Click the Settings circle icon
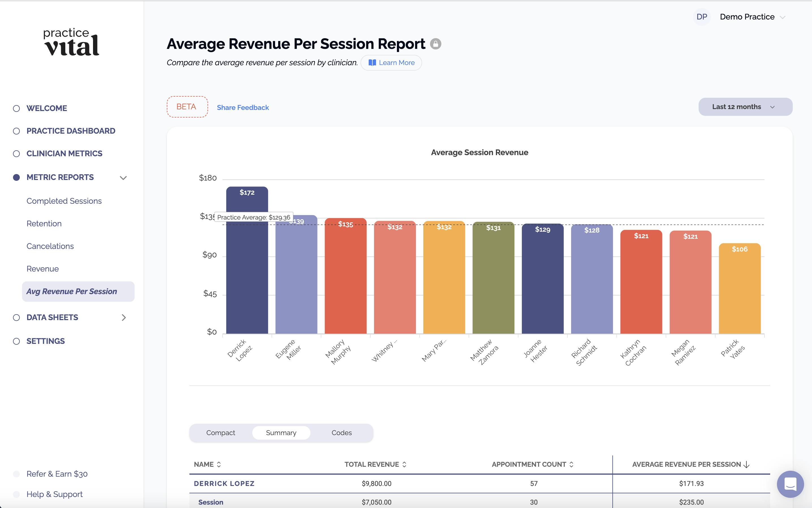The image size is (812, 508). pyautogui.click(x=16, y=341)
